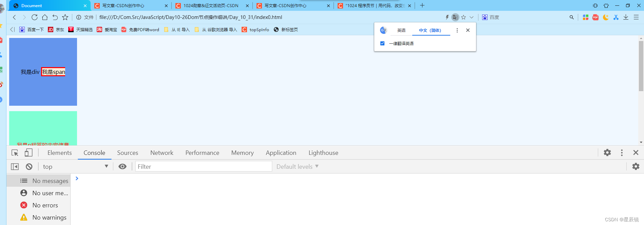Open a new browser tab with plus

(422, 5)
